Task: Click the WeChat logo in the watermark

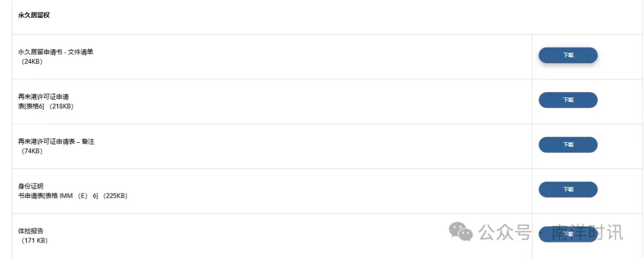Action: point(460,232)
